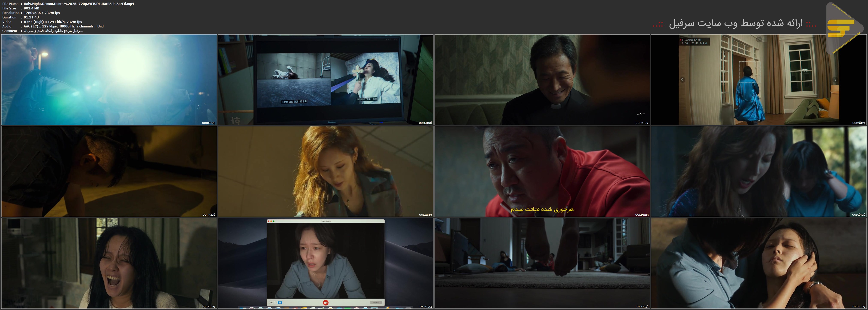This screenshot has height=310, width=868.
Task: Click the IP Camera Ch_06 label
Action: point(691,40)
